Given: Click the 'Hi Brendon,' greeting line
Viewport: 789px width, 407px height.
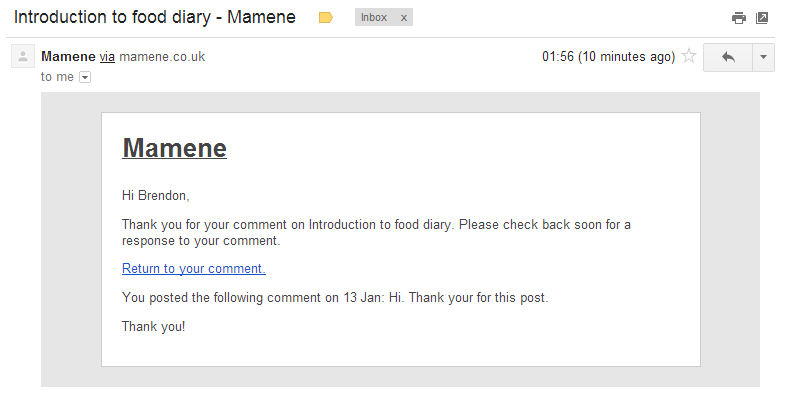Looking at the screenshot, I should click(x=155, y=195).
